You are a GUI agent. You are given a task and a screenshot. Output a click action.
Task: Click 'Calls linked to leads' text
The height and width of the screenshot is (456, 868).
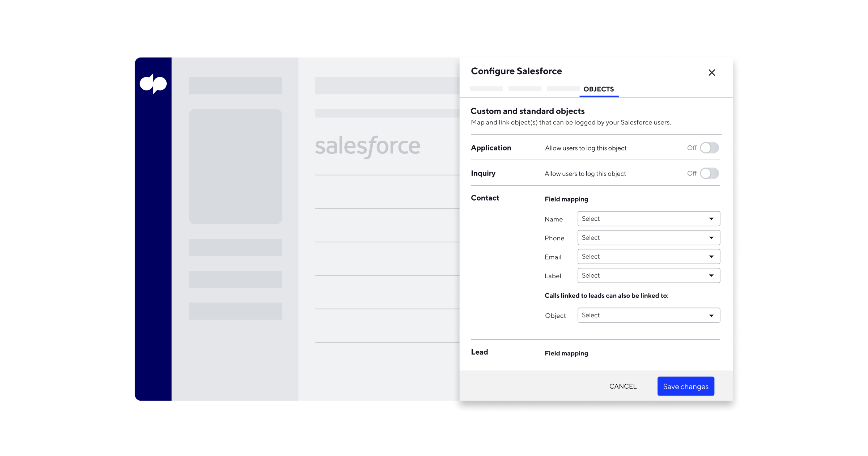607,296
